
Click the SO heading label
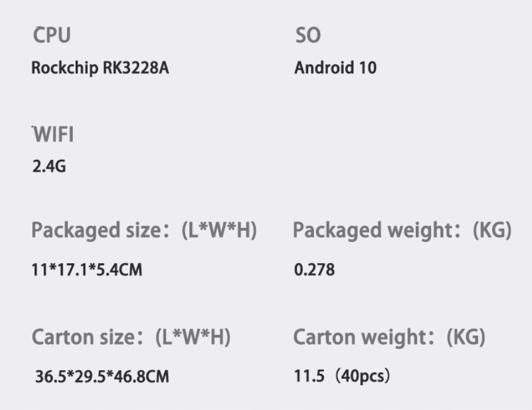[308, 36]
